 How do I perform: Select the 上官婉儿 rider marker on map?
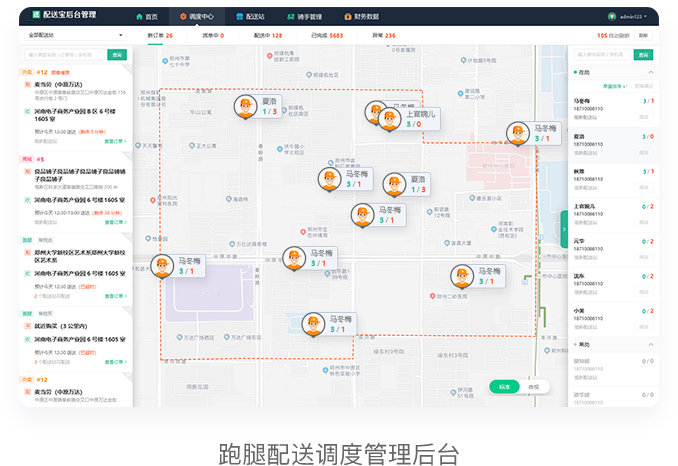click(x=390, y=118)
